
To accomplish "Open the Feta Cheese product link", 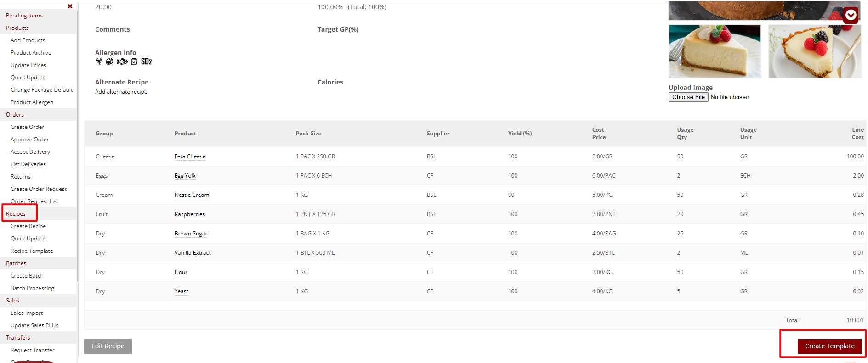I will [x=190, y=156].
